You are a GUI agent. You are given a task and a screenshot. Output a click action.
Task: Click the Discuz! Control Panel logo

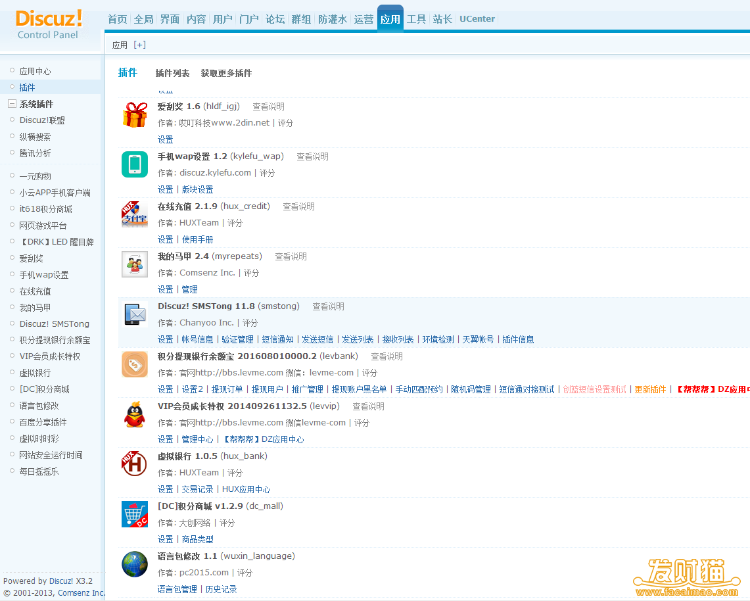(48, 24)
